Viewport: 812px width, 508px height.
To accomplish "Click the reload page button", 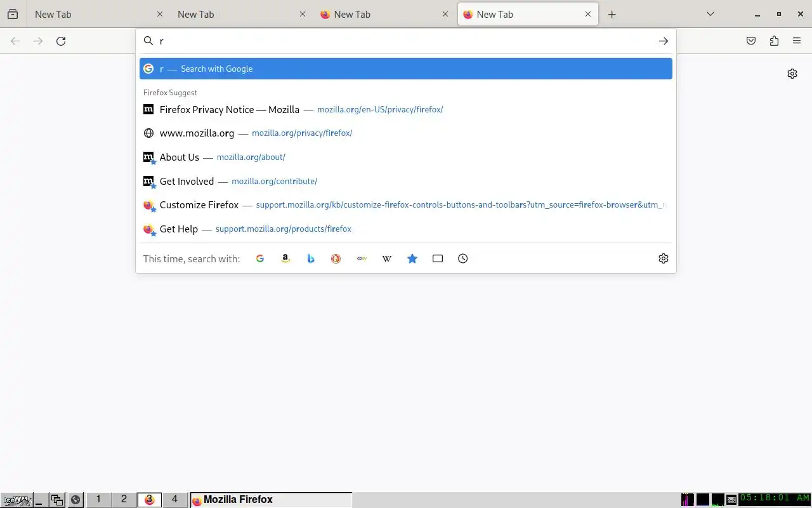I will (x=61, y=41).
